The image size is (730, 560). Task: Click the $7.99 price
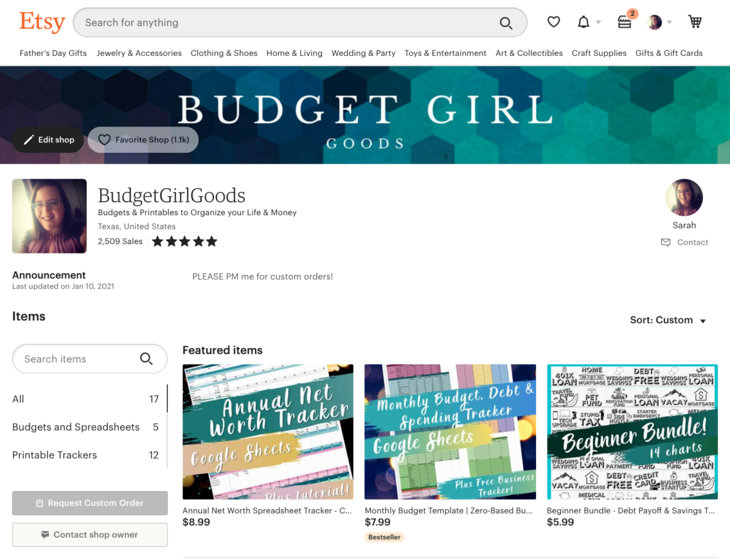[x=378, y=522]
